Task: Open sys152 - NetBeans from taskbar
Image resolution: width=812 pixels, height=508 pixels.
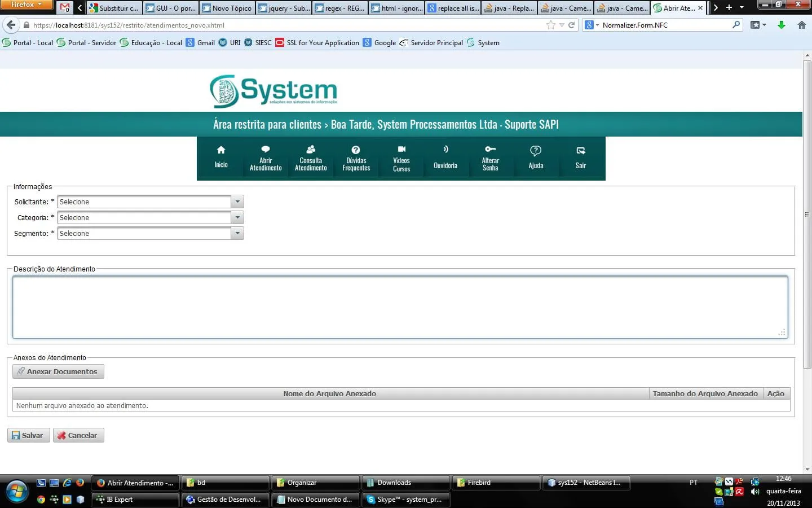Action: point(586,483)
